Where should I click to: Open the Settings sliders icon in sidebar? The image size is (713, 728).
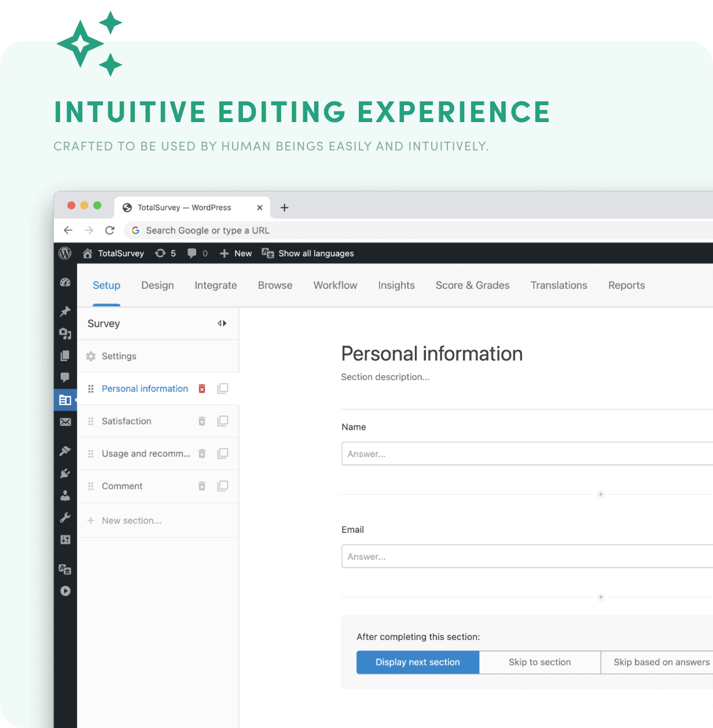click(x=65, y=539)
